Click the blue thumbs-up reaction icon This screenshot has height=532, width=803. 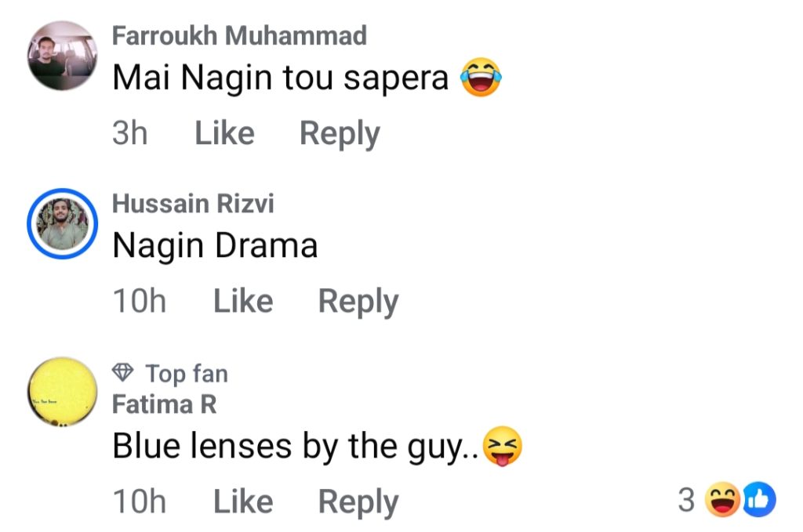coord(758,501)
